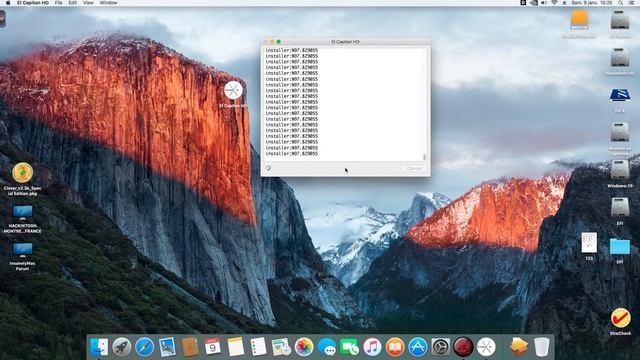This screenshot has height=360, width=640.
Task: Click El Capitan HD installer icon in dock
Action: click(x=486, y=347)
